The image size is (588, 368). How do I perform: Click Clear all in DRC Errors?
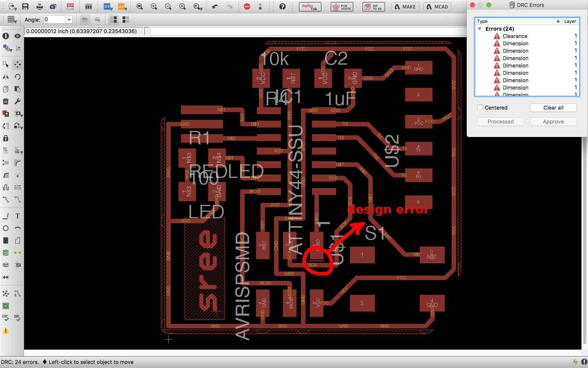[553, 108]
